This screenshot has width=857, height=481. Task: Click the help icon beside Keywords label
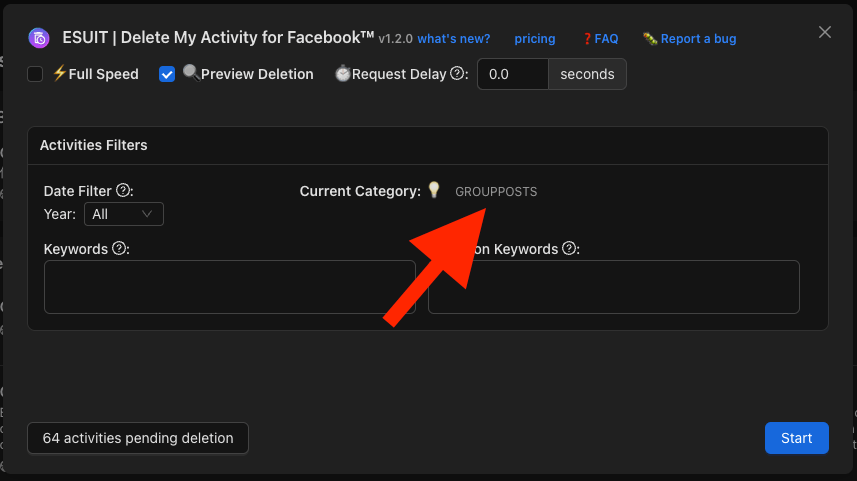pyautogui.click(x=119, y=248)
